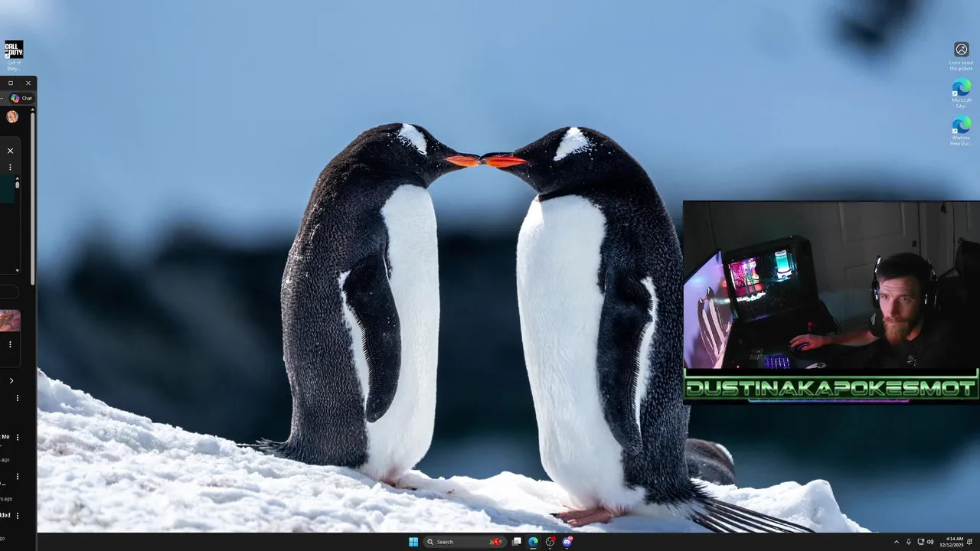
Task: Switch to Microsoft Edge on the taskbar
Action: tap(533, 542)
